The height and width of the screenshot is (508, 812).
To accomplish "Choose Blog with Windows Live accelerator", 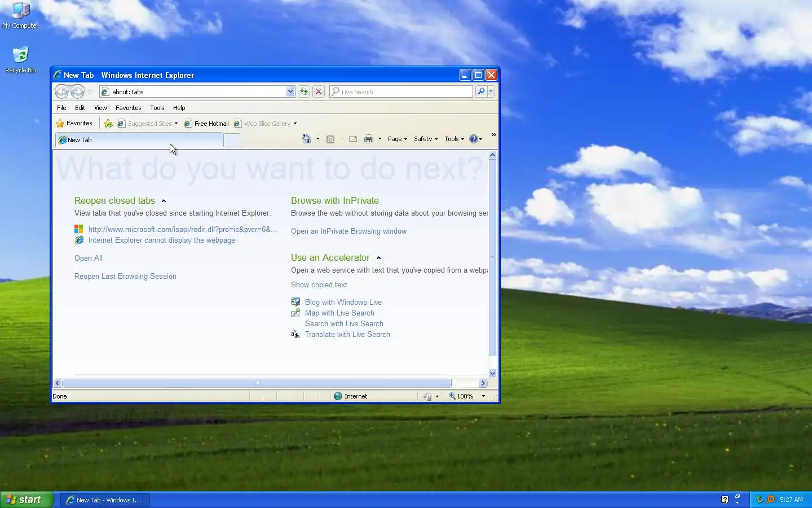I will click(343, 302).
